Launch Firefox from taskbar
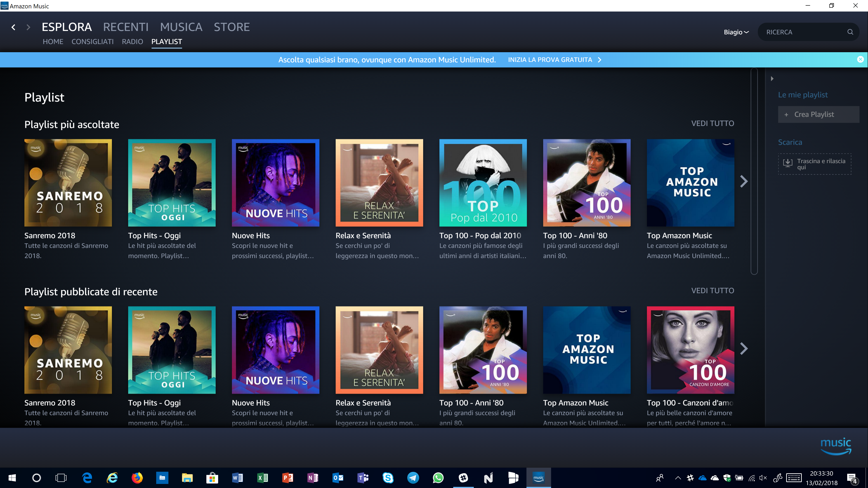This screenshot has height=488, width=868. (x=137, y=478)
